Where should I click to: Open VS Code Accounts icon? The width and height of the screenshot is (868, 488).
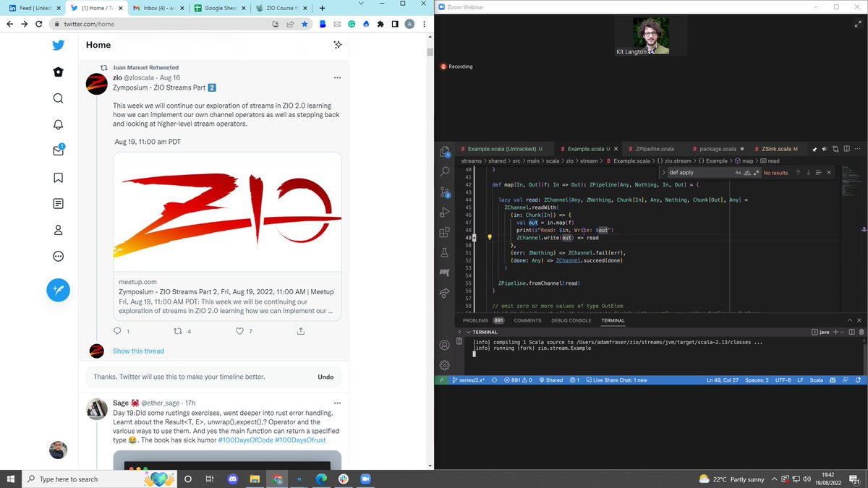[445, 346]
